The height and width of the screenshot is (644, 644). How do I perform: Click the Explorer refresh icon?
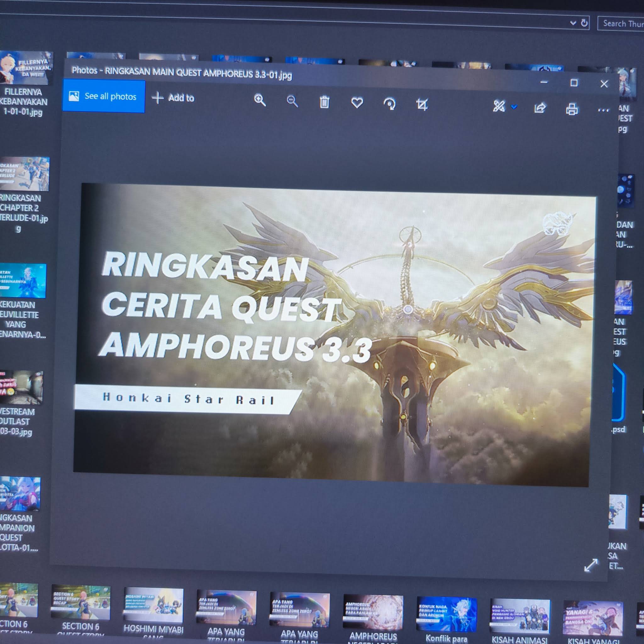pyautogui.click(x=584, y=23)
